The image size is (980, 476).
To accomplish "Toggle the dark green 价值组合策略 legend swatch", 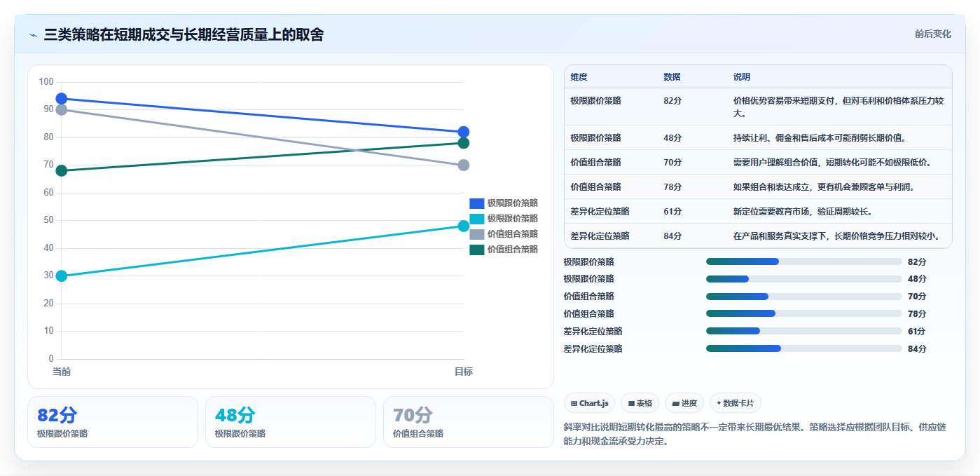I will pos(476,250).
